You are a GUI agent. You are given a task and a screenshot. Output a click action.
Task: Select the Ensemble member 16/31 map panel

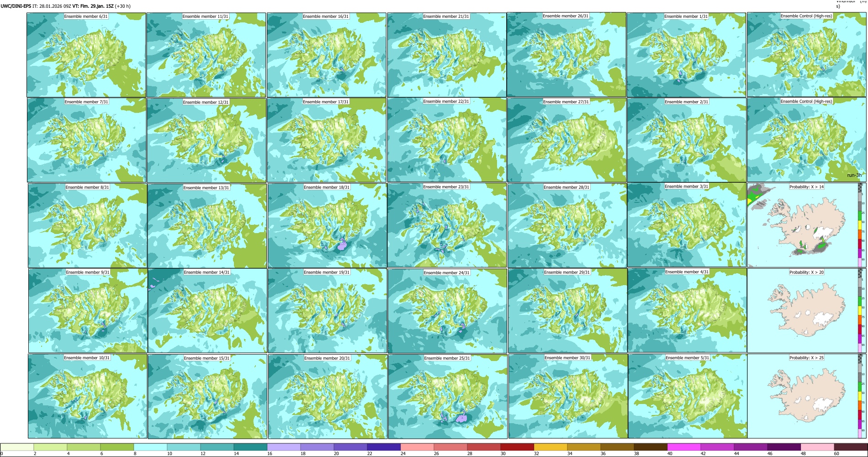pyautogui.click(x=326, y=55)
